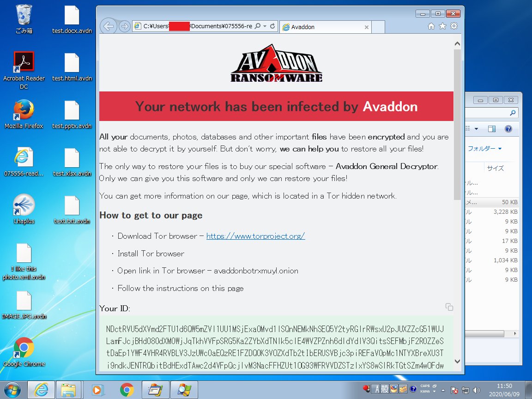This screenshot has width=532, height=399.
Task: Open the Recycle Bin desktop icon
Action: click(24, 18)
